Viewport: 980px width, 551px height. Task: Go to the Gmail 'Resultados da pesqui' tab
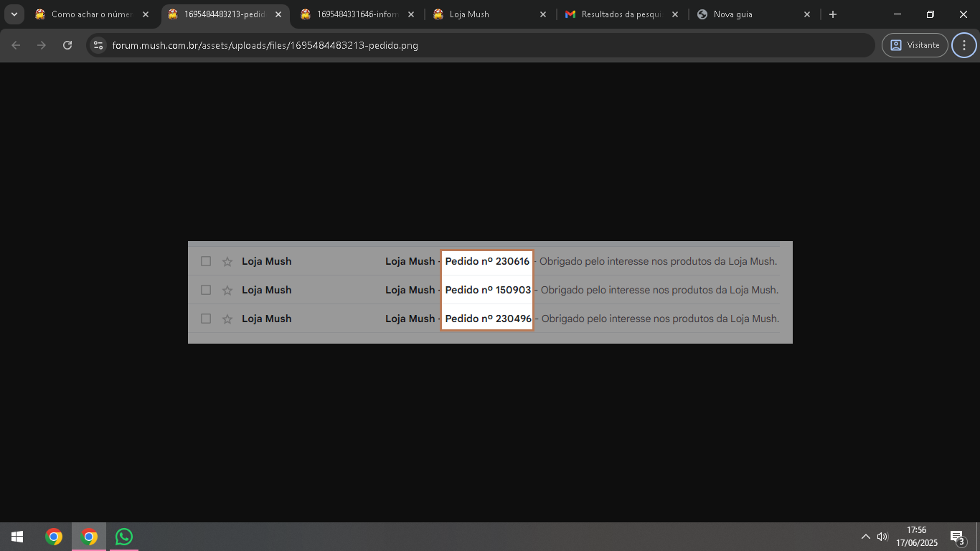coord(623,14)
